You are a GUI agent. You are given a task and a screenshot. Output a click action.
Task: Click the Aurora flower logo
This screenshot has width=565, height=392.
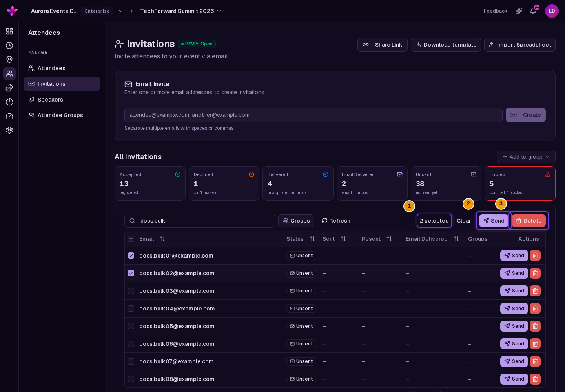(x=12, y=11)
